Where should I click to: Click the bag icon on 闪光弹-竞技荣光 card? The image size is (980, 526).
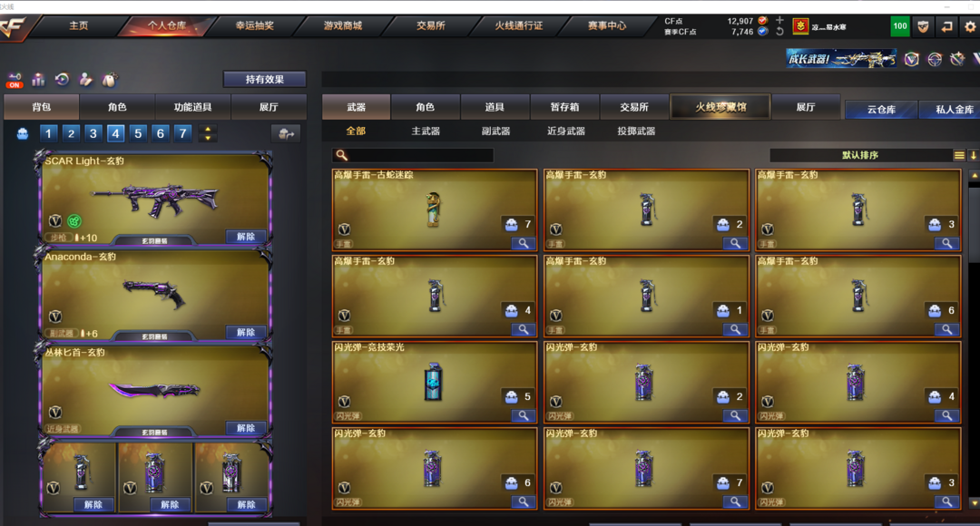(x=511, y=396)
